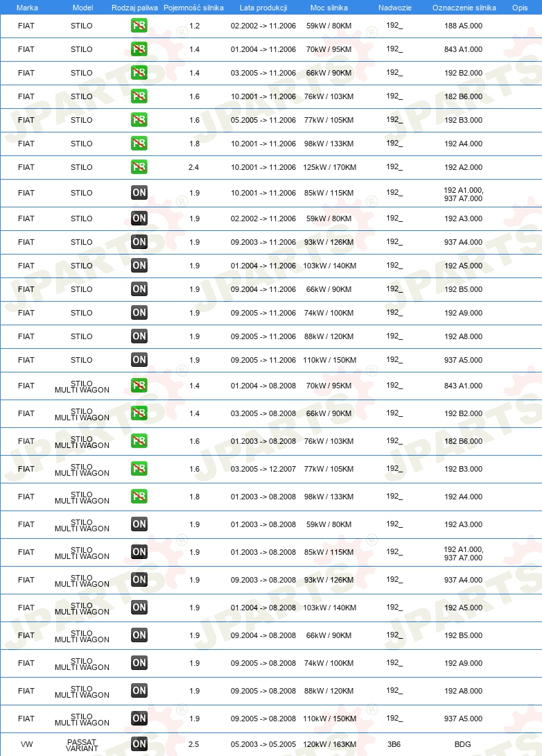
Task: Click ON icon for MULTI WAGON 88kW / 120KM
Action: [139, 691]
